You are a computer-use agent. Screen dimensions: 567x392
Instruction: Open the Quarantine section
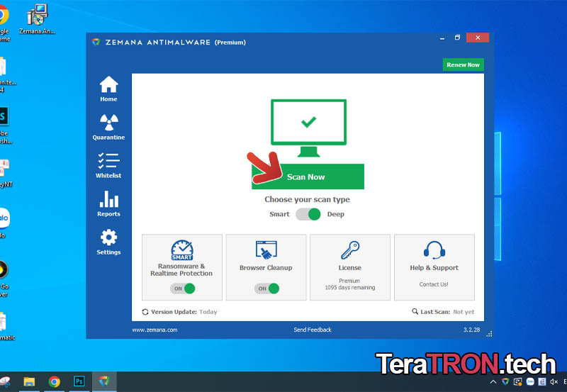pos(108,127)
